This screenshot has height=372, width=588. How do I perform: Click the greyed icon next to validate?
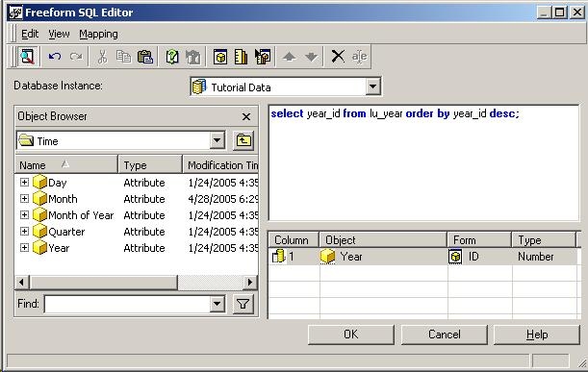(x=193, y=57)
